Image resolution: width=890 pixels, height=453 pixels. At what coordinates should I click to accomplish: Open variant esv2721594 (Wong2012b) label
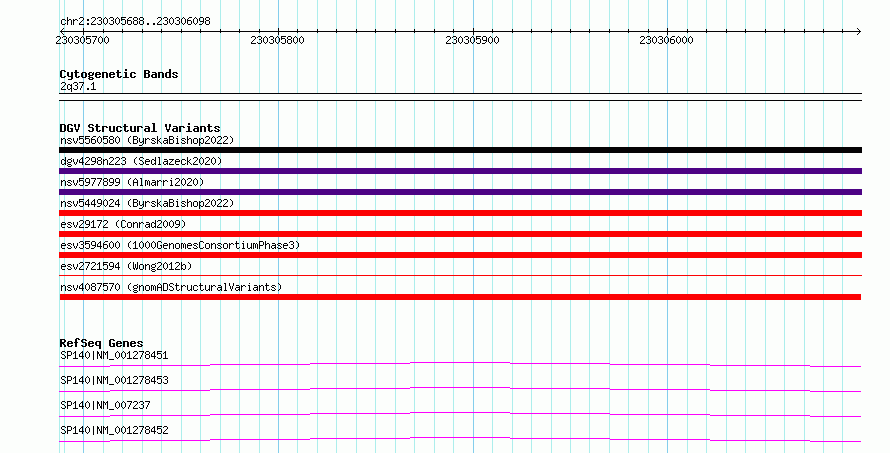tap(126, 266)
